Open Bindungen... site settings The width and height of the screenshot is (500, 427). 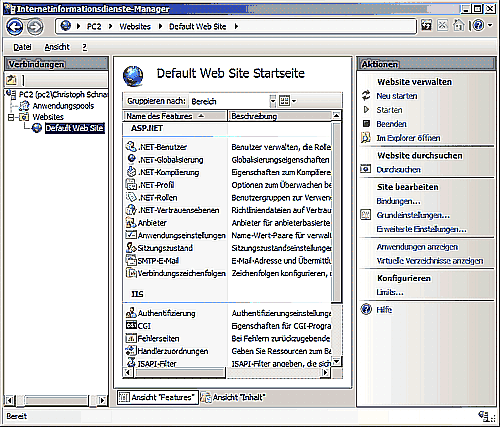click(x=398, y=201)
